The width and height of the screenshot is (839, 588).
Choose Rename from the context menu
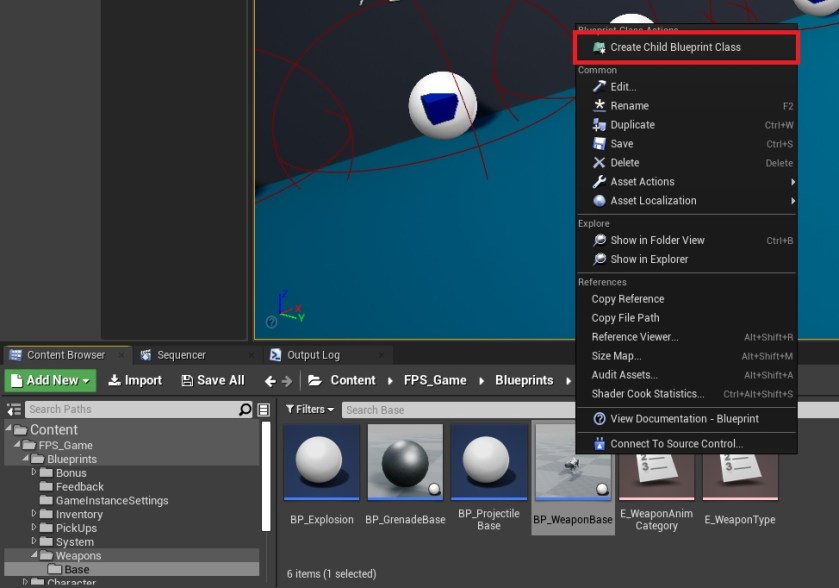(629, 106)
